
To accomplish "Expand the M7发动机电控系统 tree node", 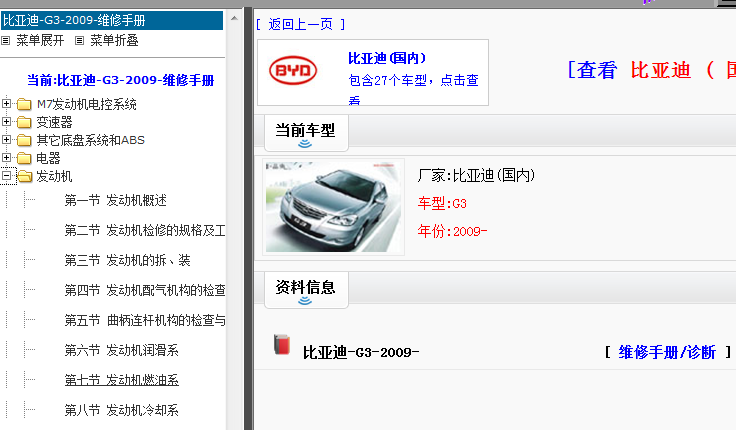I will coord(7,103).
